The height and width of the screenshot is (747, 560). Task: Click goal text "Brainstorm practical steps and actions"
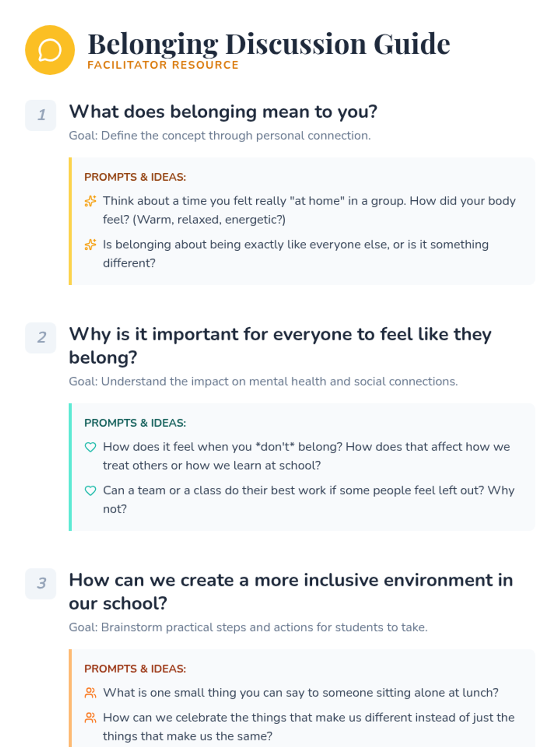(x=248, y=627)
